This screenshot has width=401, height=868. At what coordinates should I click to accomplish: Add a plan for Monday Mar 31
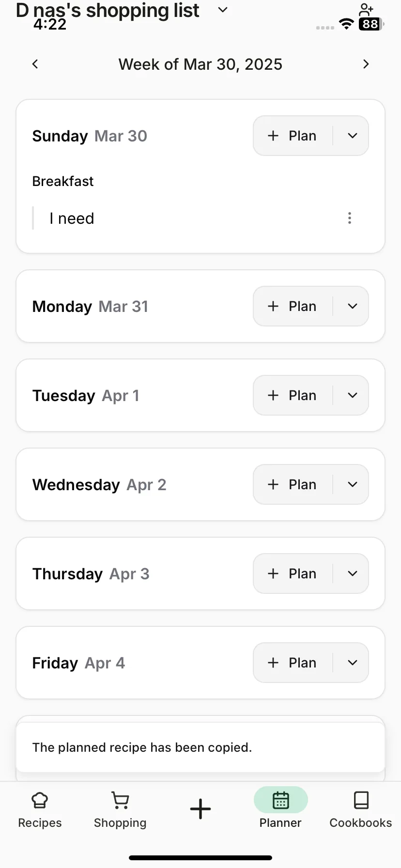click(x=293, y=306)
